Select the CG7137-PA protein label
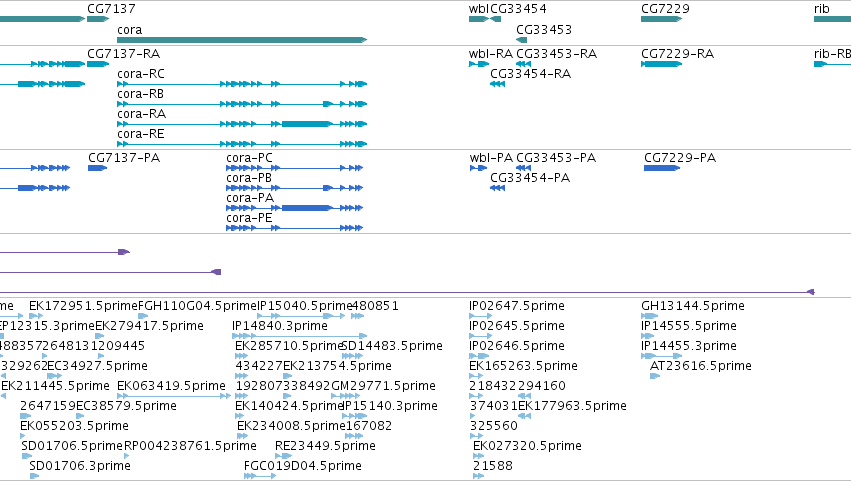 point(124,158)
